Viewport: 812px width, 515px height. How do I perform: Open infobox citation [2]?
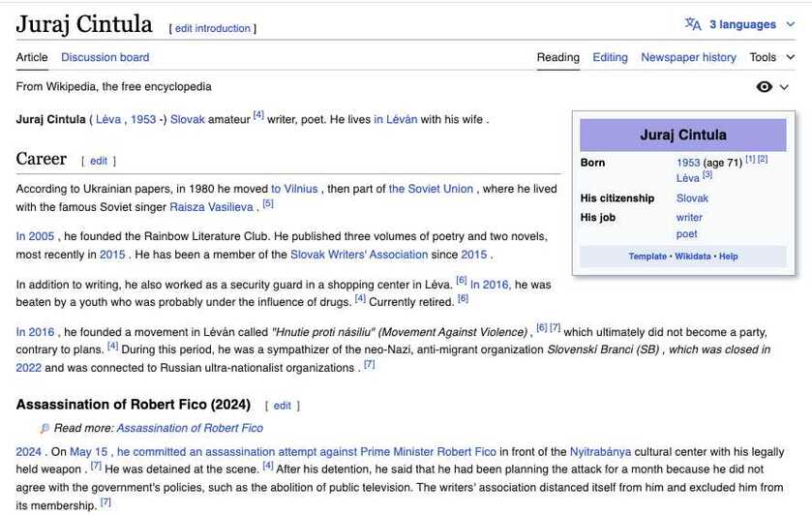[x=763, y=159]
